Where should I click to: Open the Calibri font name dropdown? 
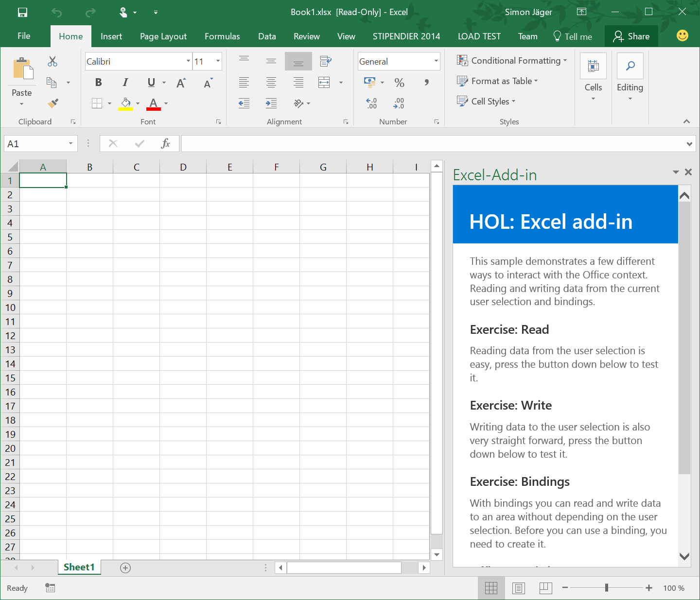coord(188,61)
